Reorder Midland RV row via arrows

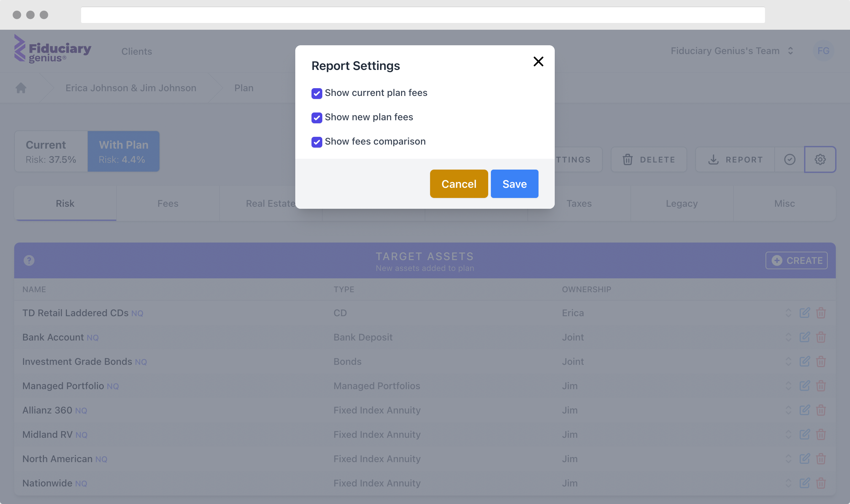pyautogui.click(x=788, y=434)
